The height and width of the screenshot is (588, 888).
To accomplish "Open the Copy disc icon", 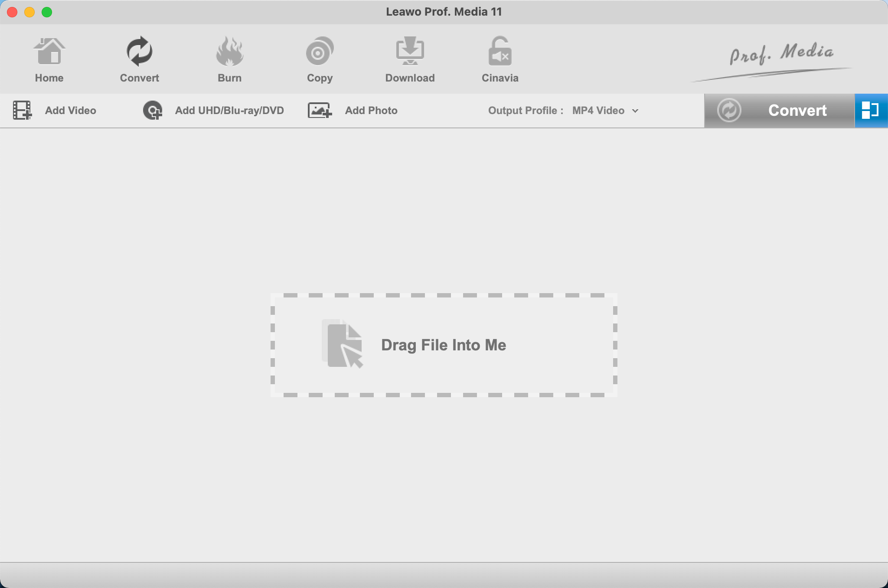I will click(x=320, y=51).
